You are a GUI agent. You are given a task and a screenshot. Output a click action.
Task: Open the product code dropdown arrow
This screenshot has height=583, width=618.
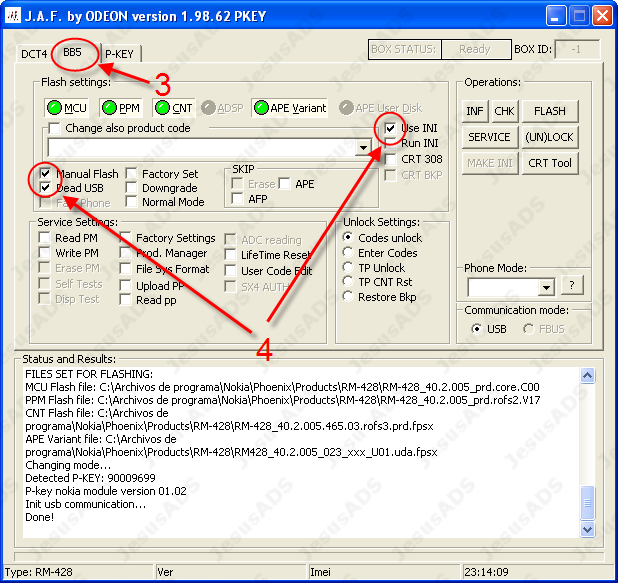pyautogui.click(x=363, y=148)
